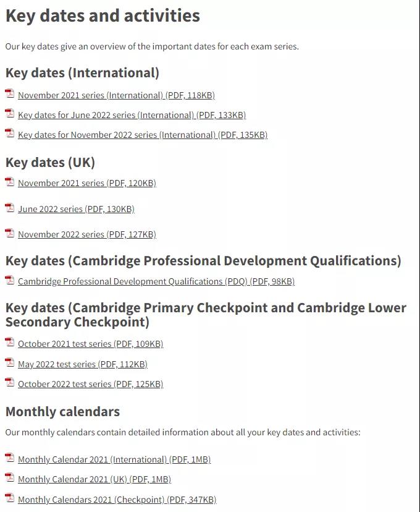Image resolution: width=420 pixels, height=512 pixels.
Task: Click the PDF icon for the PDQ key dates
Action: click(x=9, y=280)
